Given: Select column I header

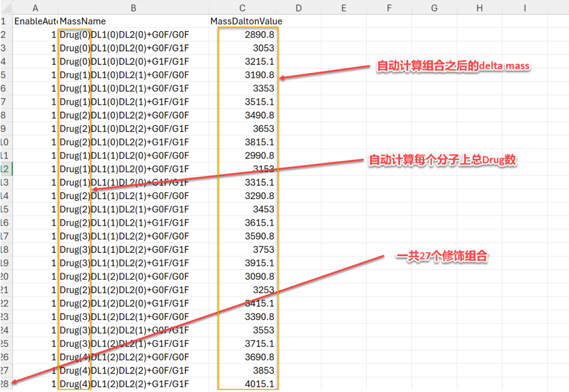Looking at the screenshot, I should coord(525,8).
